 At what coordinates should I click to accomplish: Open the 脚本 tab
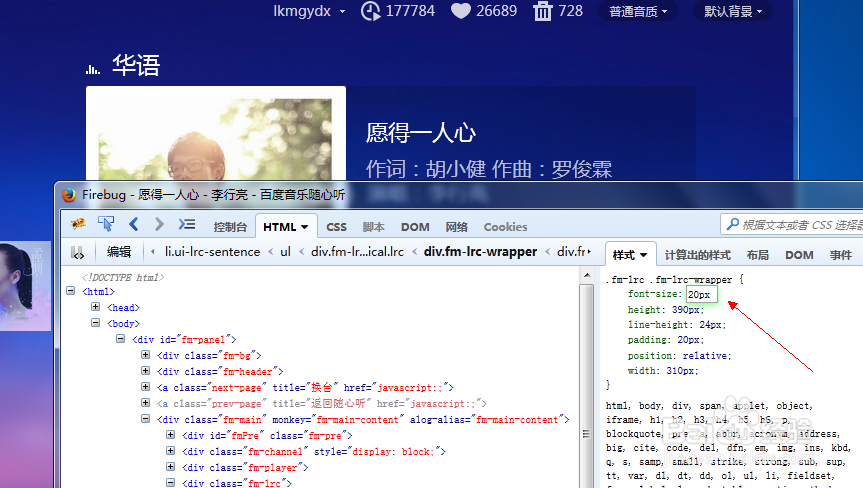pos(373,227)
